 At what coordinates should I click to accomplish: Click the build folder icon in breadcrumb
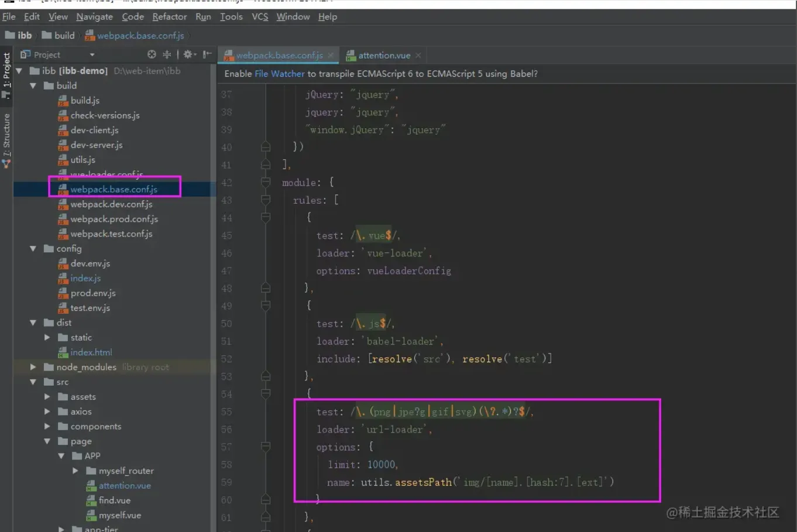(x=47, y=35)
